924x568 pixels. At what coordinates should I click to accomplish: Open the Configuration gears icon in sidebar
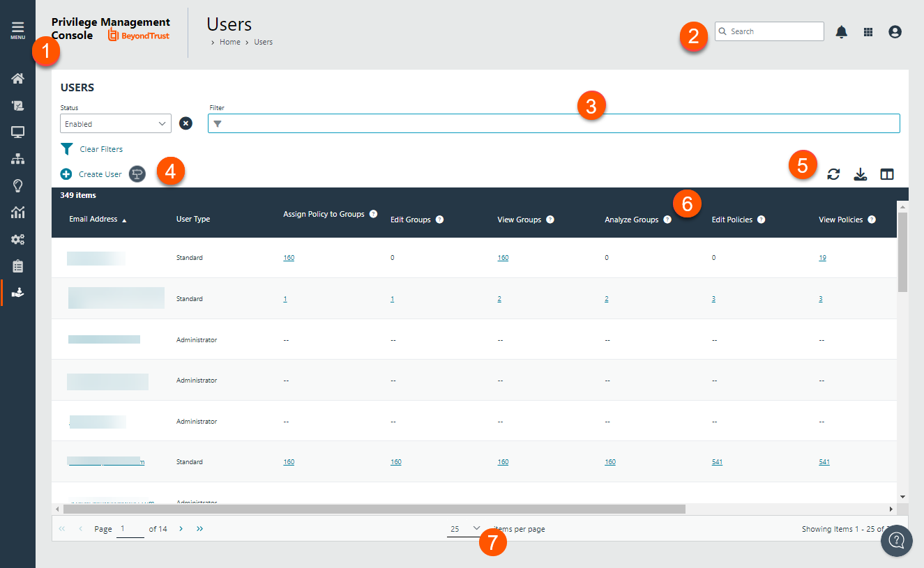(x=17, y=239)
